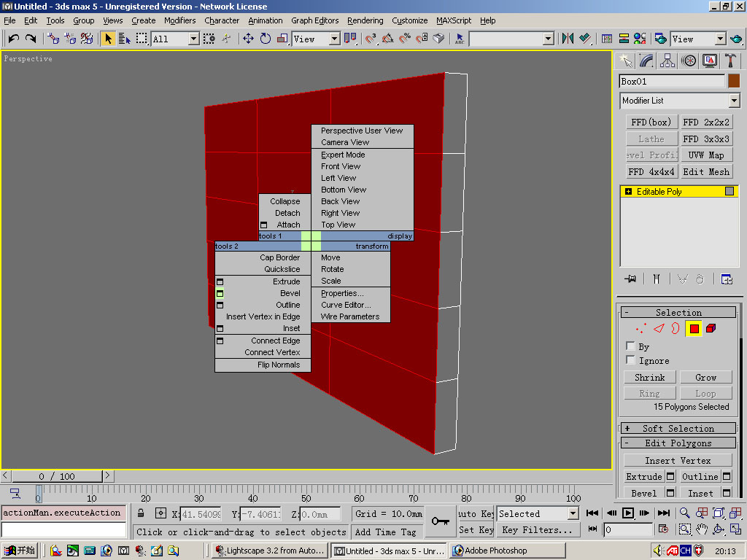Enable the By Vertex checkbox

(x=630, y=346)
